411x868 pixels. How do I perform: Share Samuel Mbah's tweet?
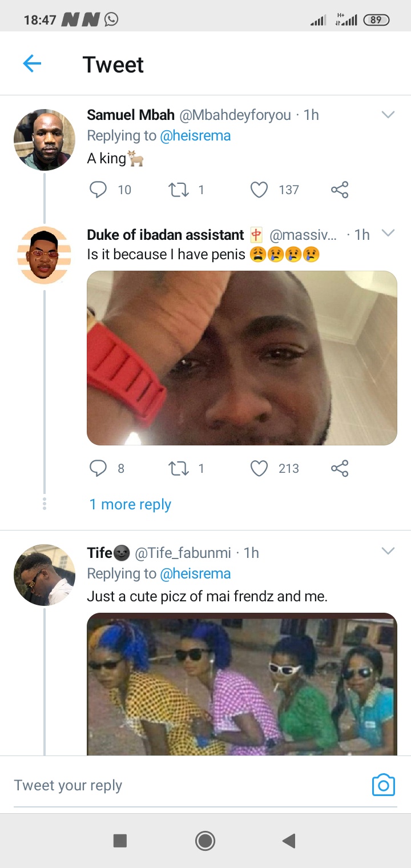pyautogui.click(x=340, y=190)
